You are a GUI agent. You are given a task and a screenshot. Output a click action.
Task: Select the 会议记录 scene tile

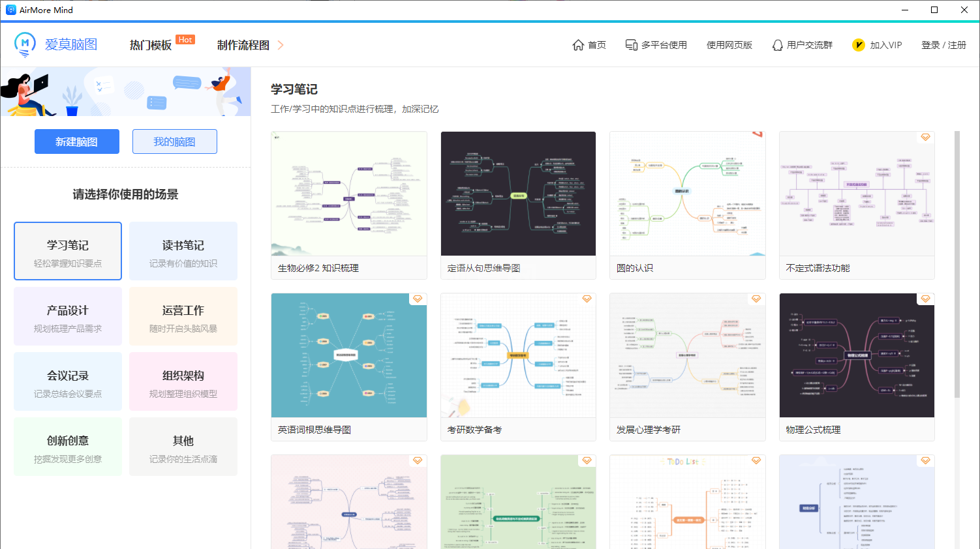click(68, 381)
